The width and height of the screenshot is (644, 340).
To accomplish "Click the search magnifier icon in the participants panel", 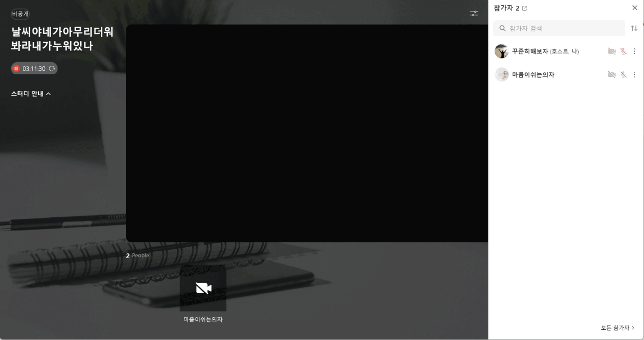I will (x=503, y=28).
